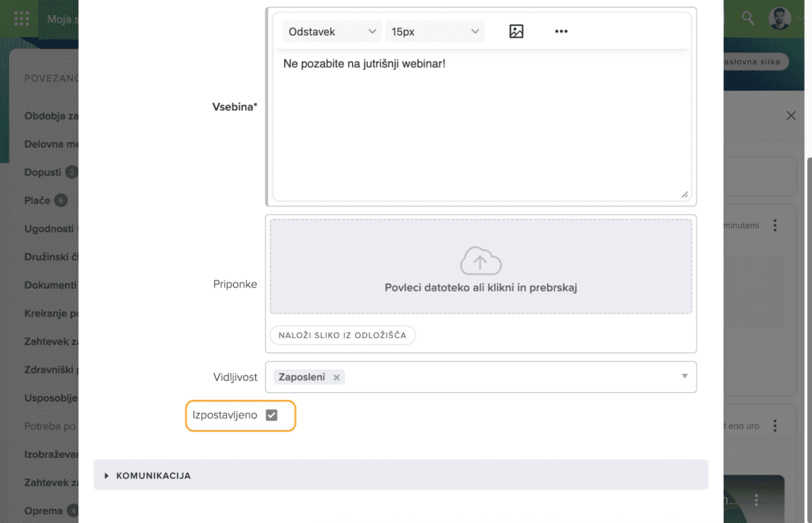
Task: Open the three-dot more options in editor toolbar
Action: pos(561,32)
